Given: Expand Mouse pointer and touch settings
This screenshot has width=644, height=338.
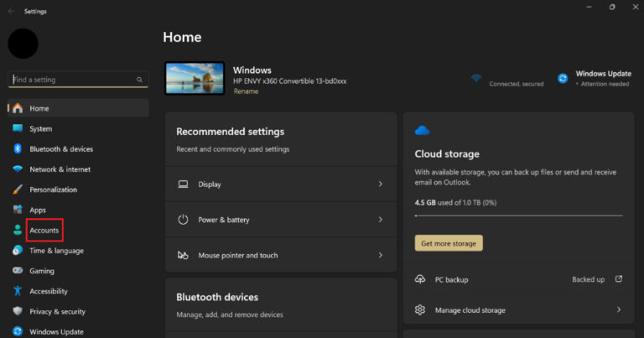Looking at the screenshot, I should click(x=380, y=255).
